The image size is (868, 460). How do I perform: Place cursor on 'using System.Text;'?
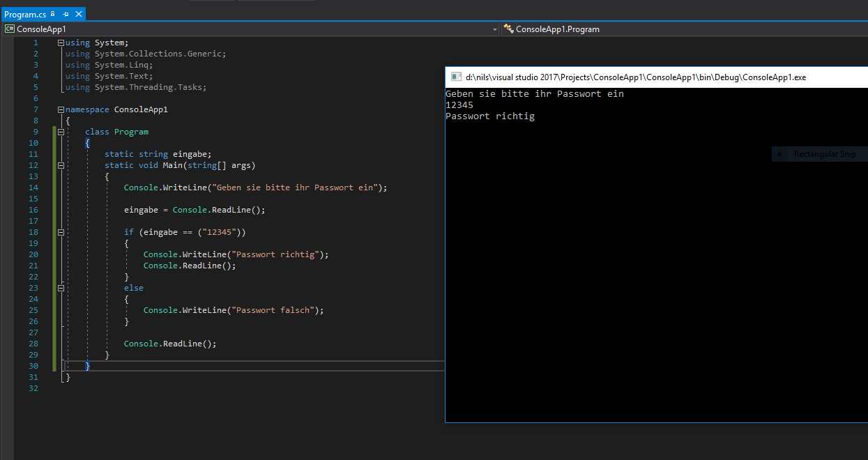point(109,76)
